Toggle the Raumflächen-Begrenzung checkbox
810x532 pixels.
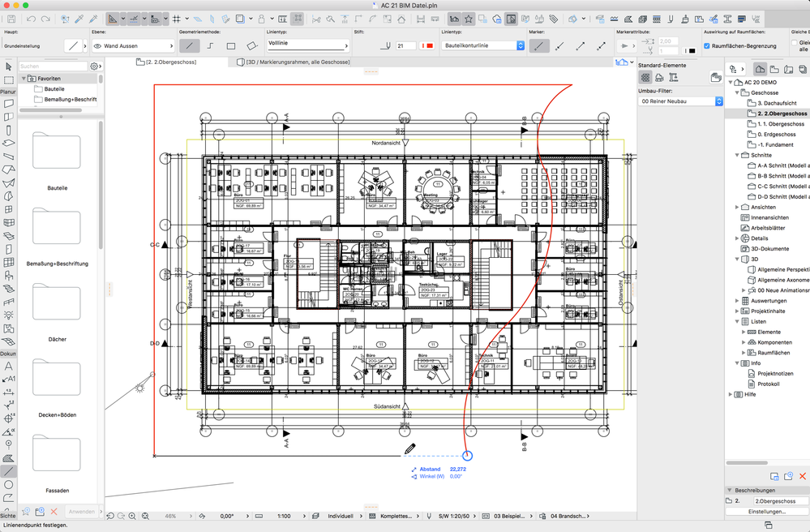click(707, 45)
